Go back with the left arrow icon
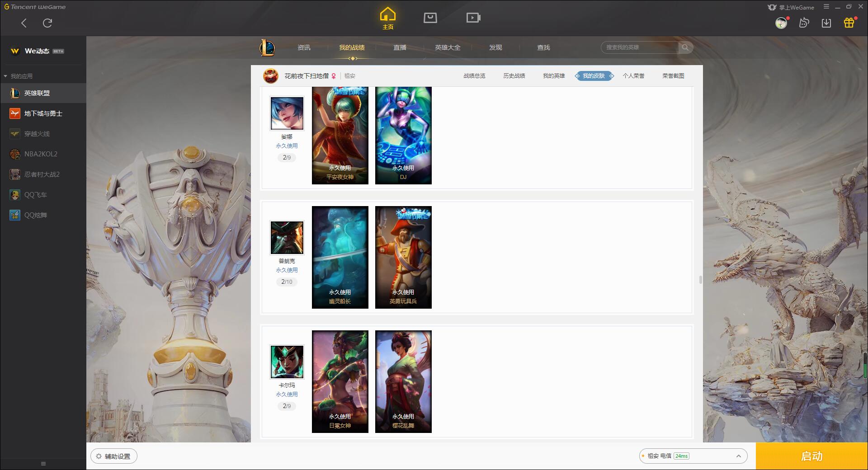The image size is (868, 470). tap(24, 23)
